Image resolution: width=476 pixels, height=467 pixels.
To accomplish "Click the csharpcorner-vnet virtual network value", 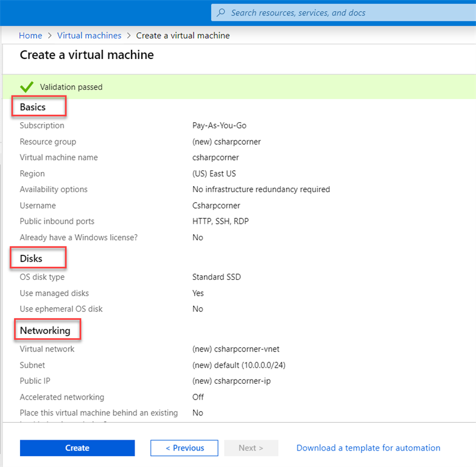I will 236,349.
